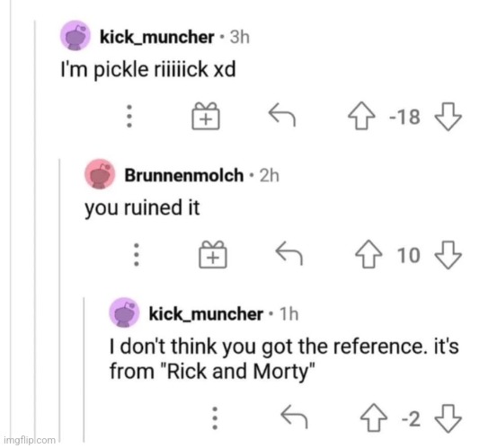Open options menu for the pickle riiiiick comment
The width and height of the screenshot is (488, 448).
[129, 116]
